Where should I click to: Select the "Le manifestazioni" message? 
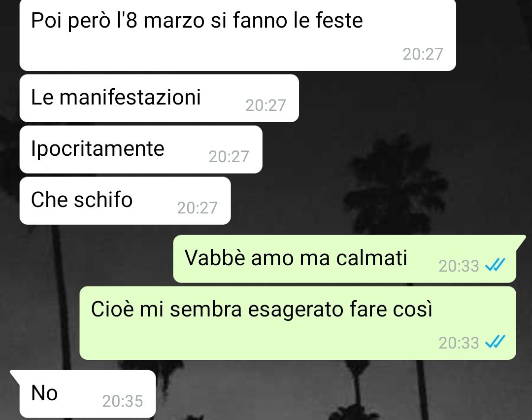coord(159,98)
